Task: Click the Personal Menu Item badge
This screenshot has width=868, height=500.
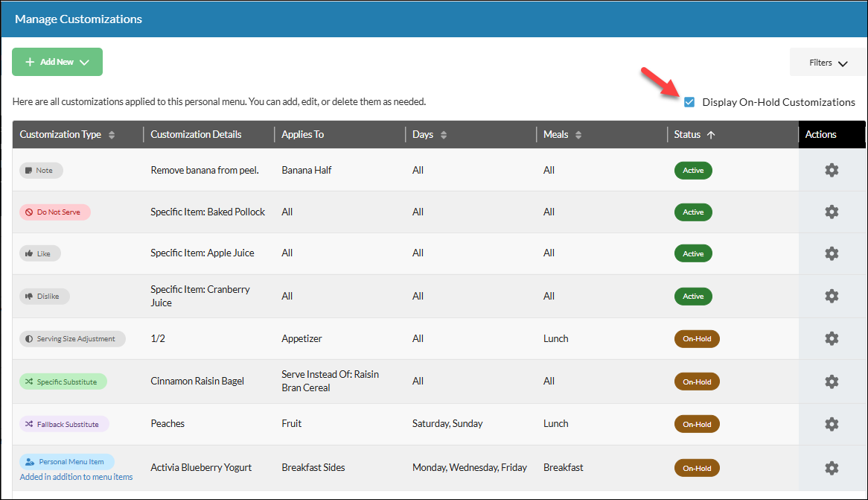Action: coord(67,462)
